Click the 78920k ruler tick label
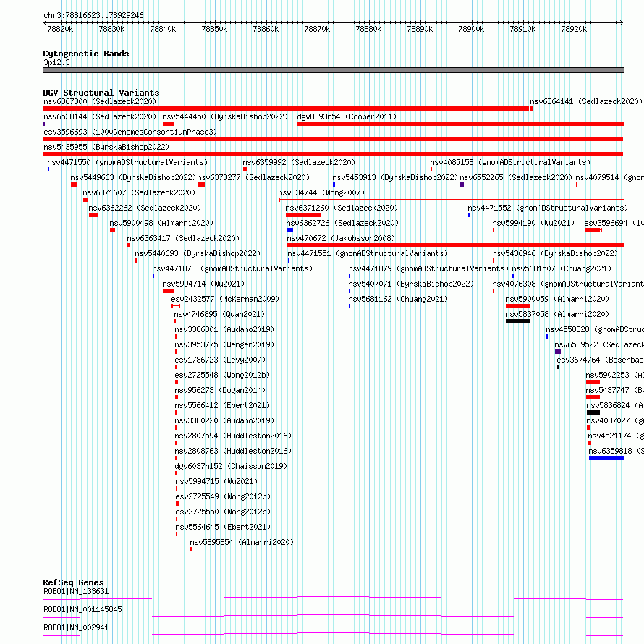644x644 pixels. (574, 29)
